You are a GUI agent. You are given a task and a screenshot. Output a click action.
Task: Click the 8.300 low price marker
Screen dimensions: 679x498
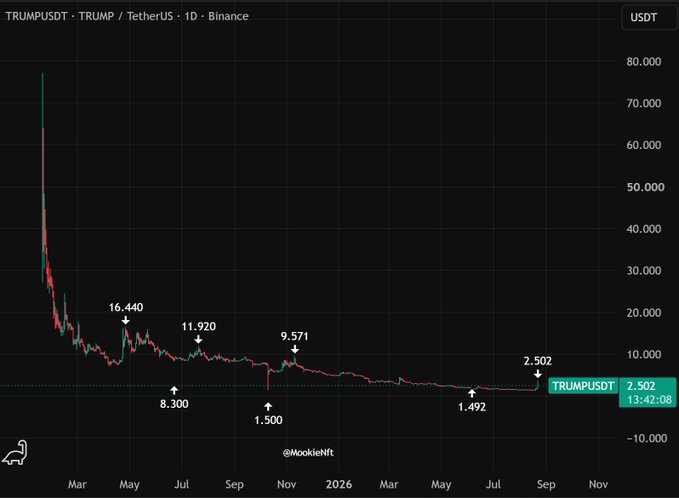[174, 404]
